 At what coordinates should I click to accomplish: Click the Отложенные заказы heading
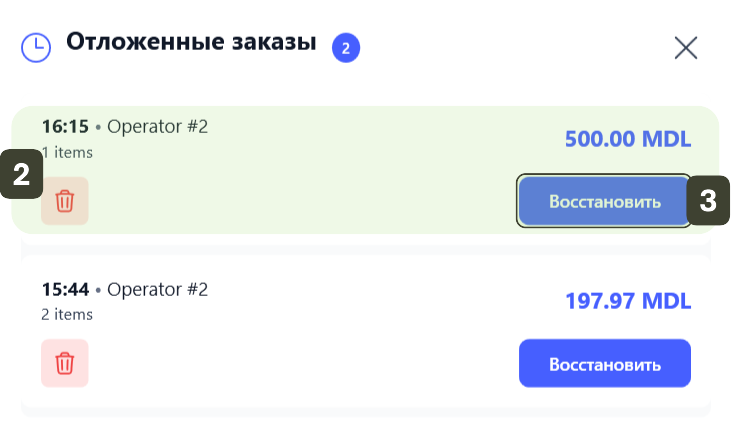coord(190,43)
